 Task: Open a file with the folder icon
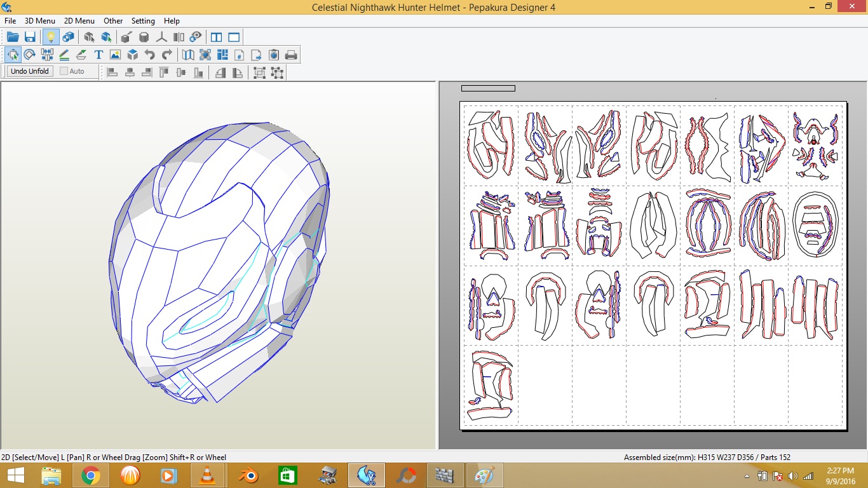pos(13,37)
